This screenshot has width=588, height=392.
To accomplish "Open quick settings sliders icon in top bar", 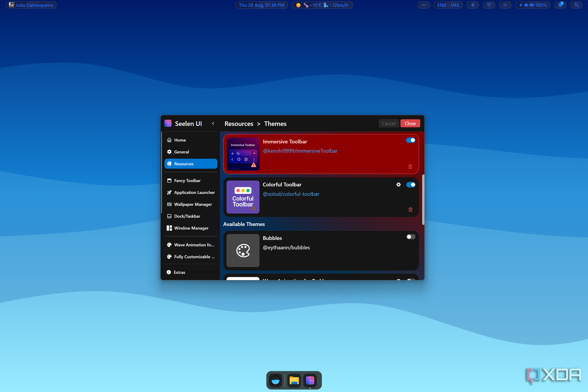I will [577, 5].
